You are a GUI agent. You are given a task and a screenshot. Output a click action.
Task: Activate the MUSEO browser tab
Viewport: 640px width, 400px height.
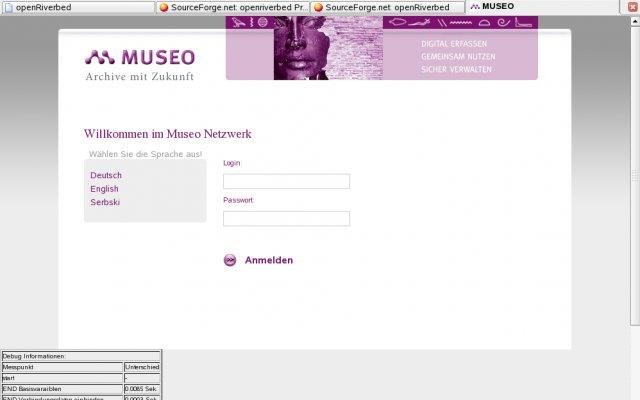tap(543, 7)
